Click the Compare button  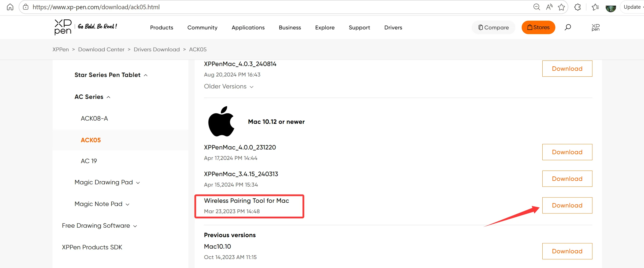(493, 27)
